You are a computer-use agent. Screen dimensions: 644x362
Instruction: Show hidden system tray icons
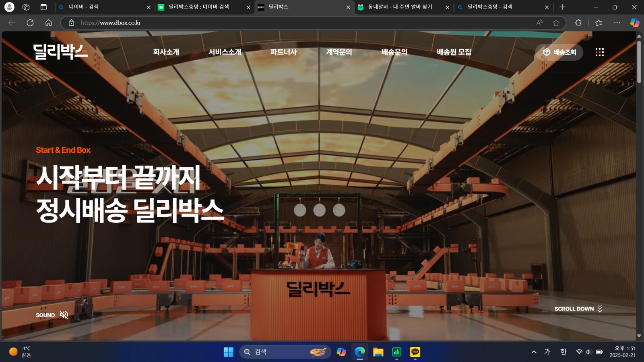coord(534,352)
